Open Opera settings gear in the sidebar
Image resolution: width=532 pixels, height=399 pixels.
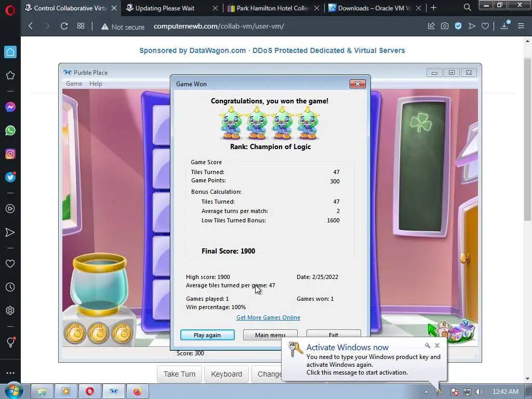tap(10, 311)
